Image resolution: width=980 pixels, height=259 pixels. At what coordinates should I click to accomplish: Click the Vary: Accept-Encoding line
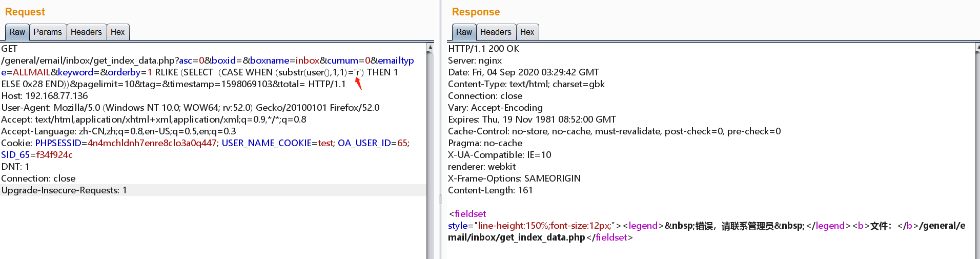495,108
